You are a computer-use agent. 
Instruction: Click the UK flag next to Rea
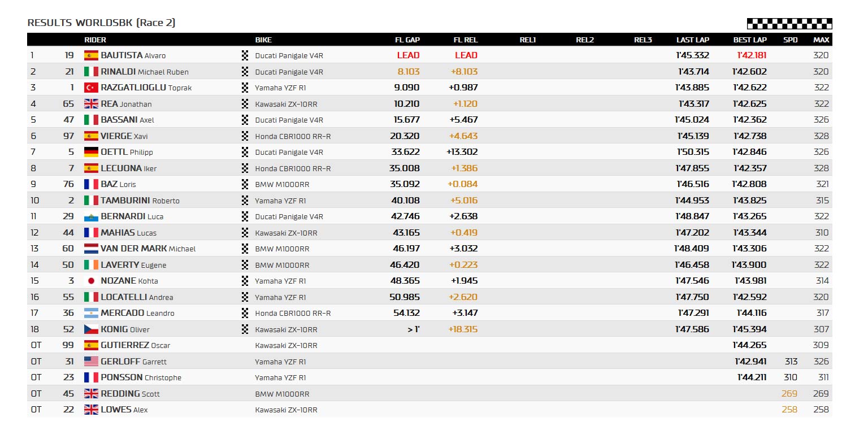pyautogui.click(x=91, y=104)
